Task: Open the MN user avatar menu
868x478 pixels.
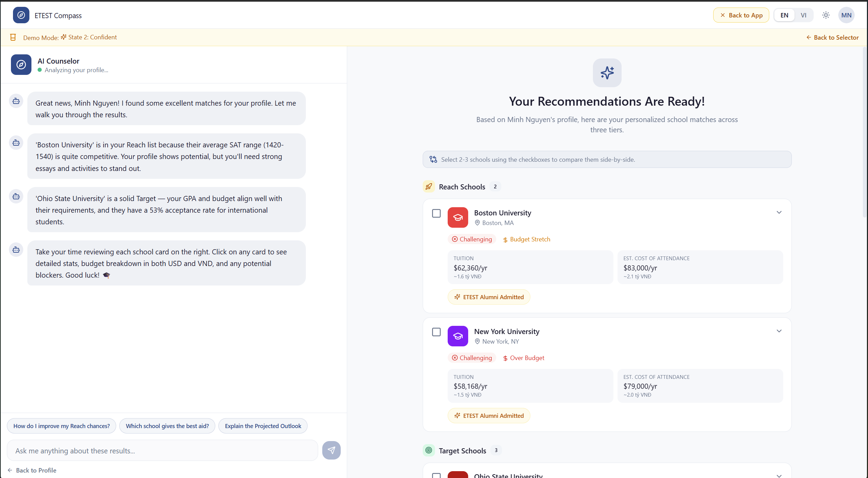Action: pos(846,15)
